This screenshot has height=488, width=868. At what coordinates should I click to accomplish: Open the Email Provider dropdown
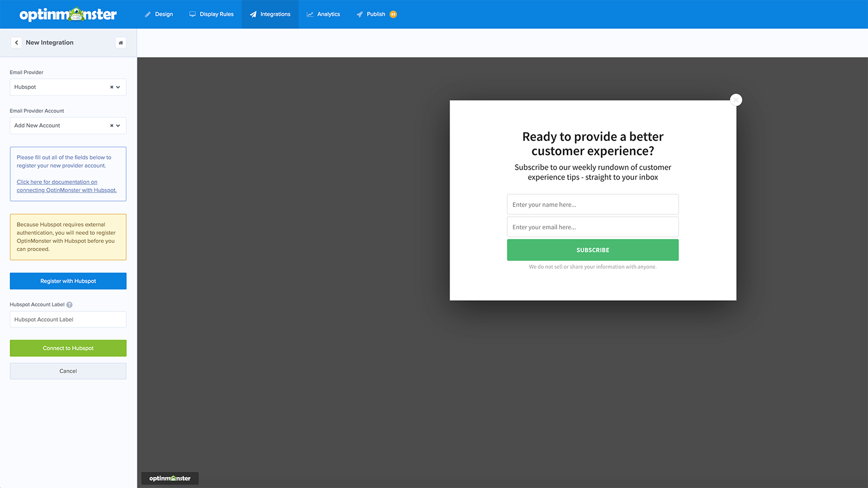[x=118, y=87]
